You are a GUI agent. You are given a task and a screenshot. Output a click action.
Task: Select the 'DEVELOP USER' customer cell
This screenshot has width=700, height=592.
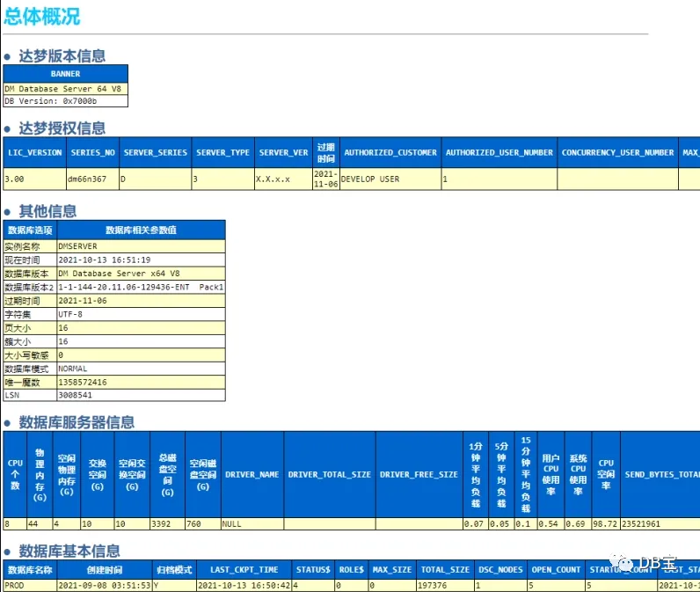[390, 179]
